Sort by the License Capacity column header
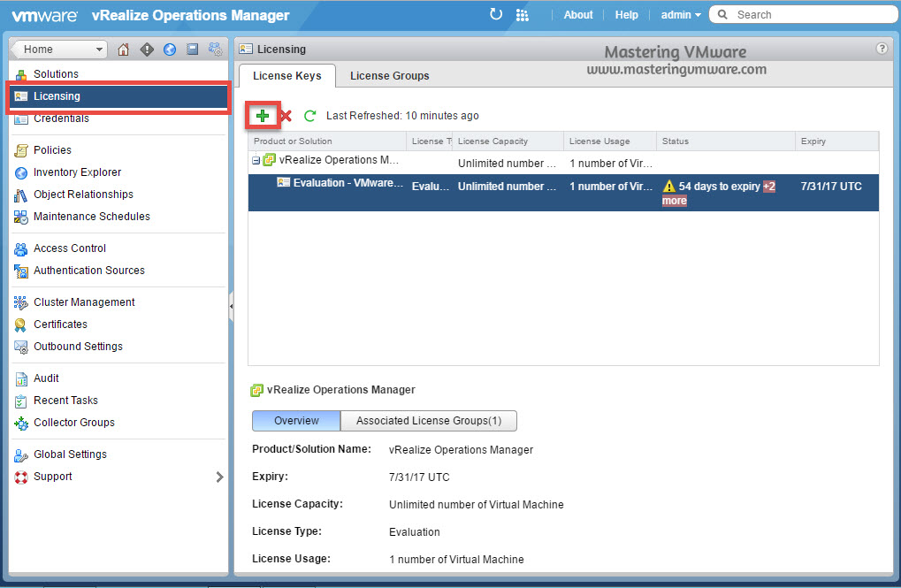This screenshot has width=901, height=588. point(508,141)
